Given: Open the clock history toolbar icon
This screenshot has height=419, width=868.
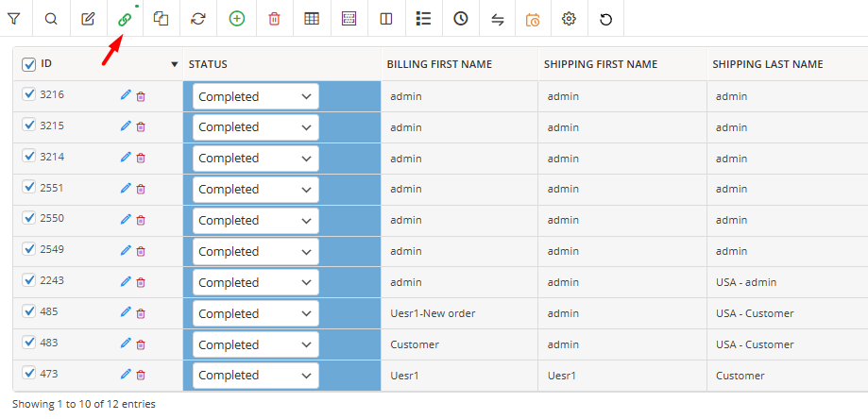Looking at the screenshot, I should pos(461,19).
